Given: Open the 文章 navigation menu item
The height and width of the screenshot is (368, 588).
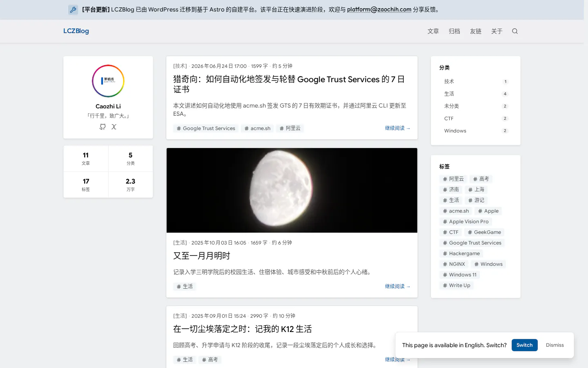Looking at the screenshot, I should [433, 31].
